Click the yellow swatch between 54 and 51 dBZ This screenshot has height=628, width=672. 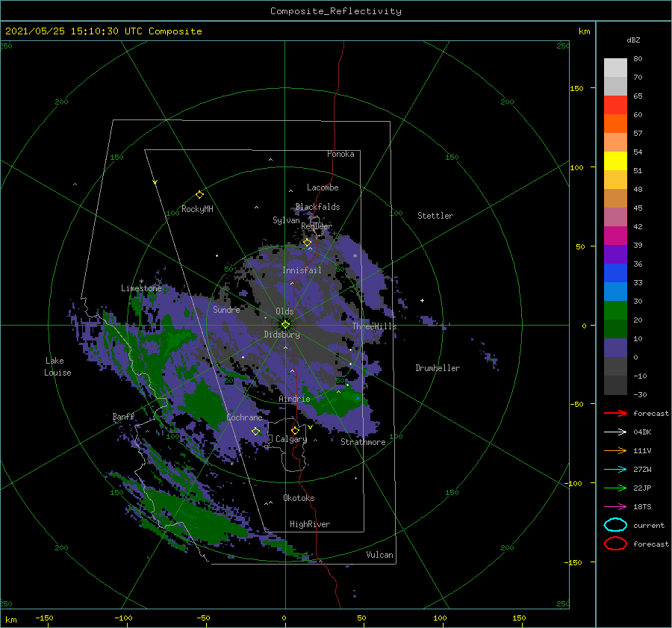coord(615,161)
